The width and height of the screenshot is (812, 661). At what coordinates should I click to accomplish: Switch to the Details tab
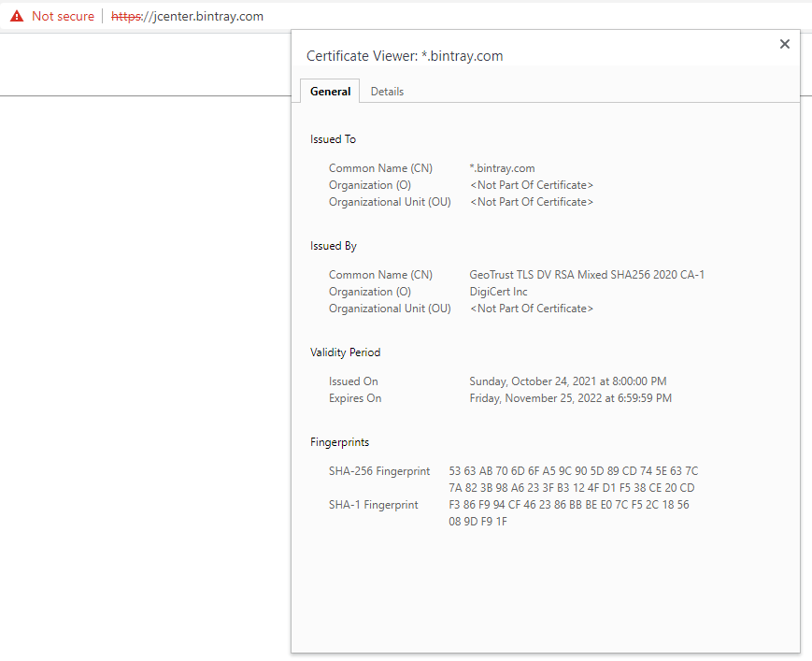pos(387,92)
